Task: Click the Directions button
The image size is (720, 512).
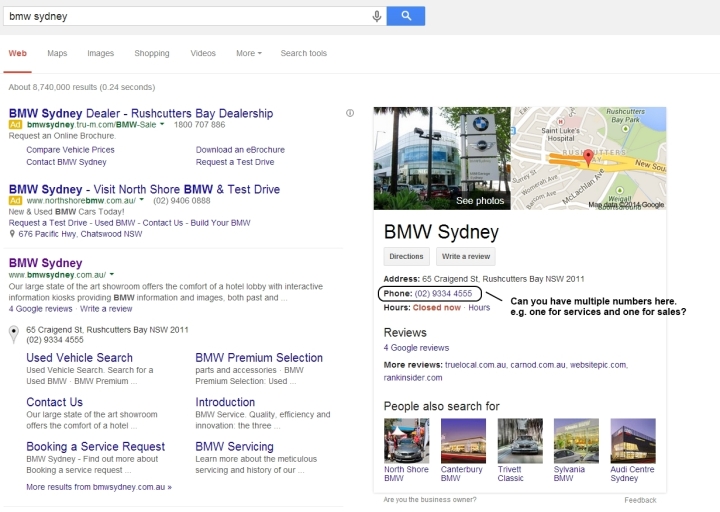Action: [406, 256]
